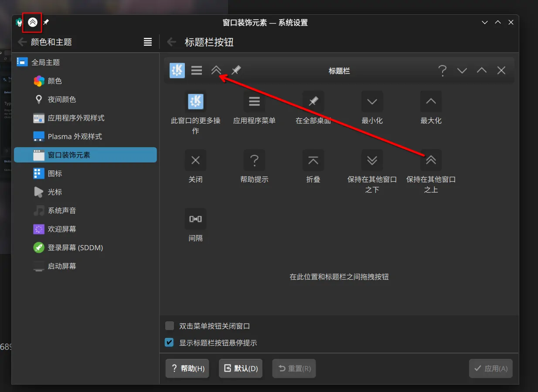The height and width of the screenshot is (392, 538).
Task: Click the 帮助(H) button
Action: pyautogui.click(x=187, y=368)
